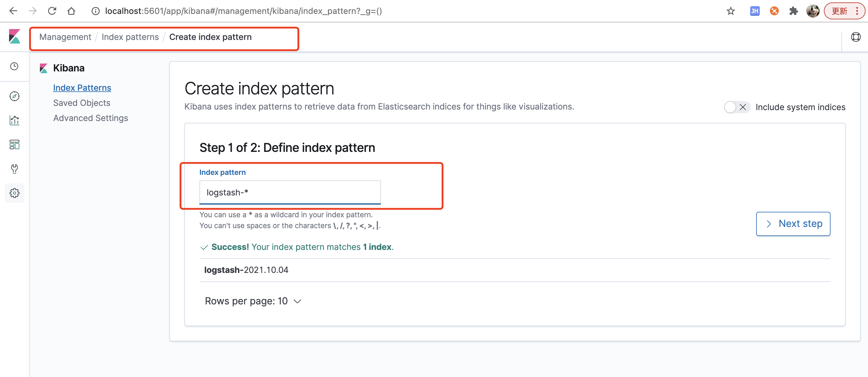Open the Kibana help lifebuoy icon

[856, 37]
